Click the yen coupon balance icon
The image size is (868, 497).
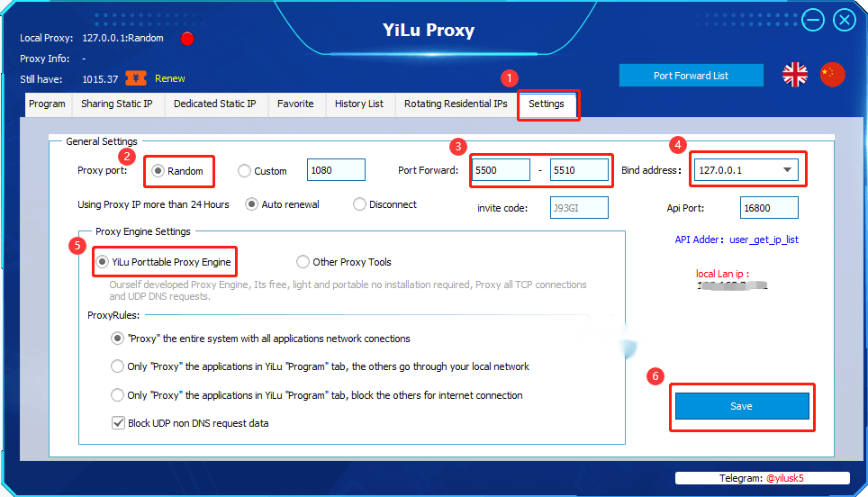click(136, 78)
